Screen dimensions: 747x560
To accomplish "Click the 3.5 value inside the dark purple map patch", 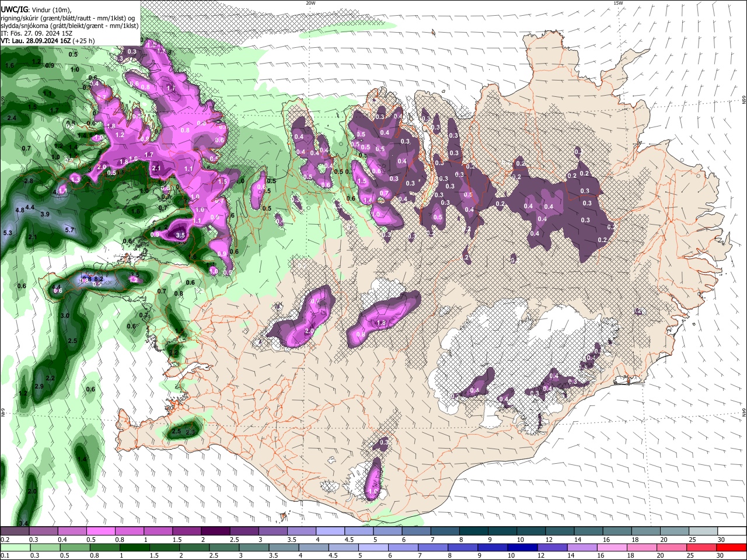I will (x=180, y=236).
